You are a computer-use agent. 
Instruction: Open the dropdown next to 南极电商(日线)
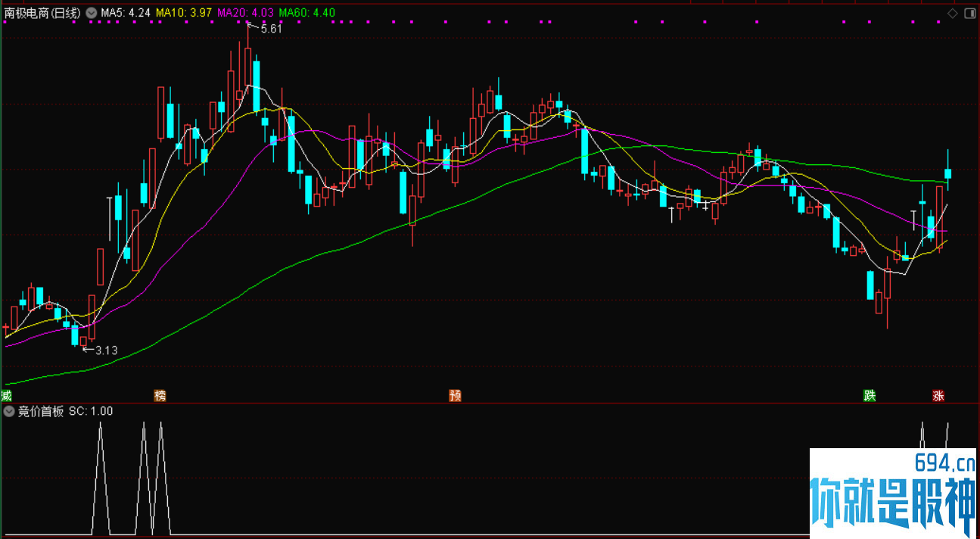coord(92,13)
